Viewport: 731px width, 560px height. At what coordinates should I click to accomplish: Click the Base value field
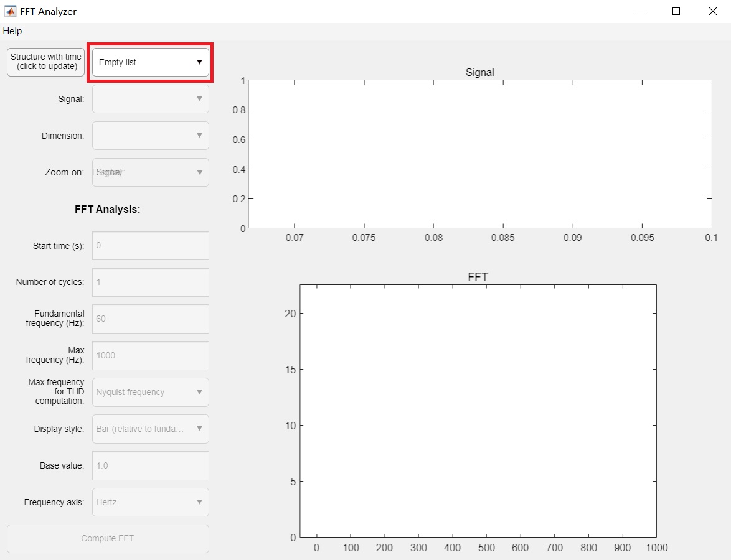150,465
